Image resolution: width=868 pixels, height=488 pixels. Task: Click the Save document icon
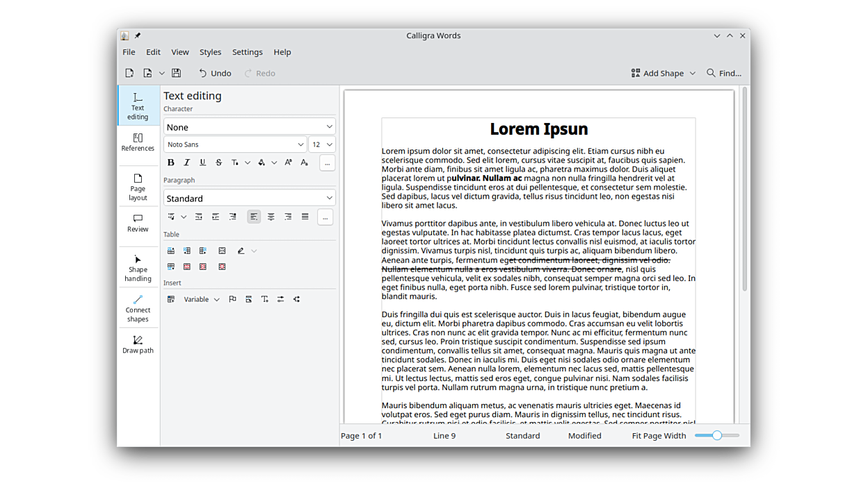[176, 73]
